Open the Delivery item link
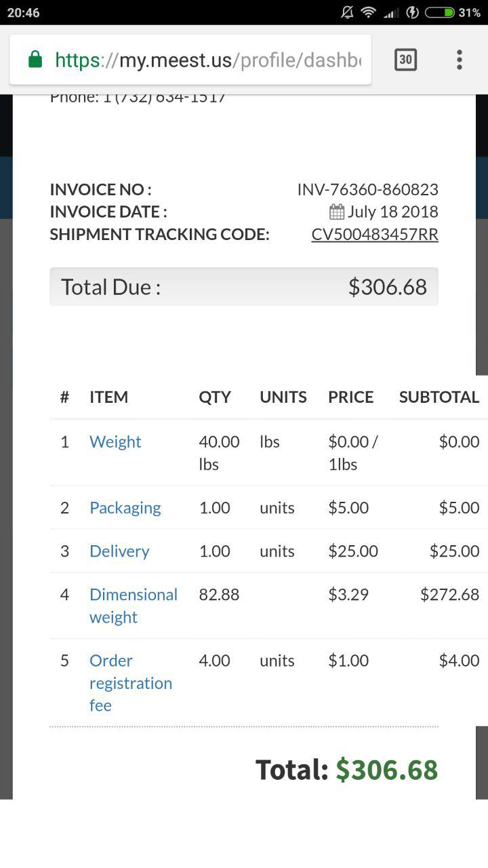Viewport: 488px width, 868px height. (119, 551)
